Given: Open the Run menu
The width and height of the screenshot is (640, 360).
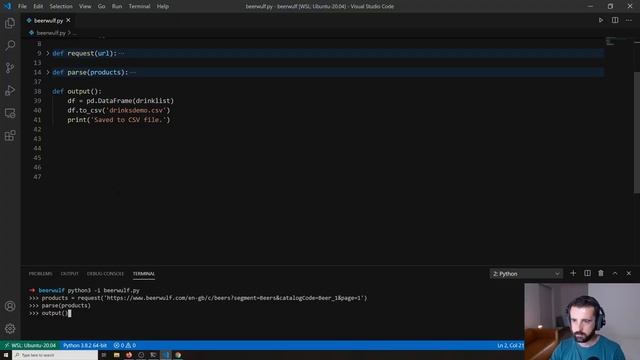Looking at the screenshot, I should point(117,6).
